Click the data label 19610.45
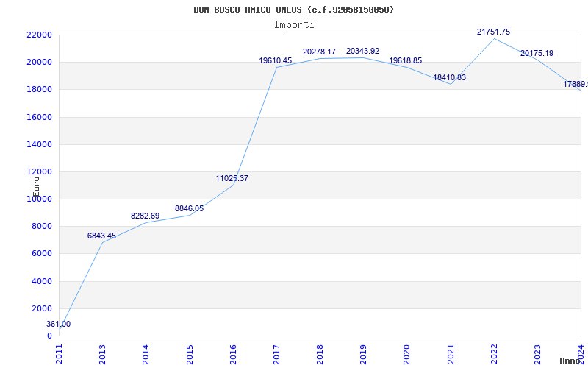The image size is (588, 368). (275, 60)
